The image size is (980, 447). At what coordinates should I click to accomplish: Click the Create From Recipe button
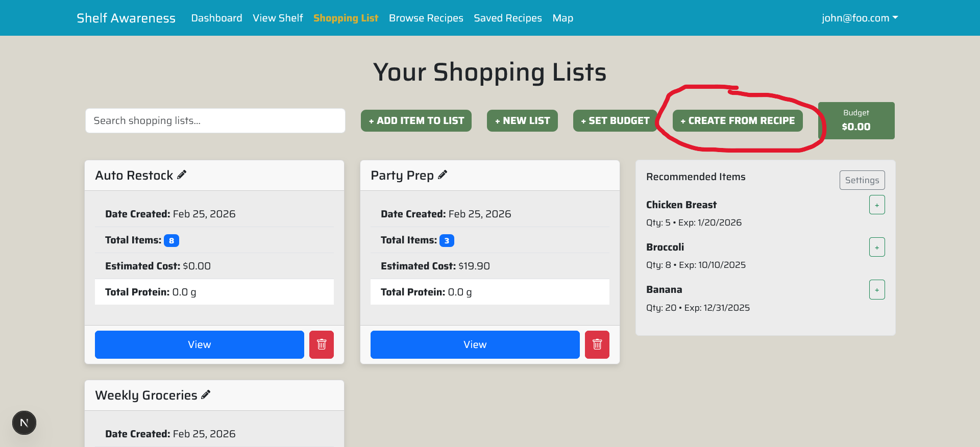737,121
